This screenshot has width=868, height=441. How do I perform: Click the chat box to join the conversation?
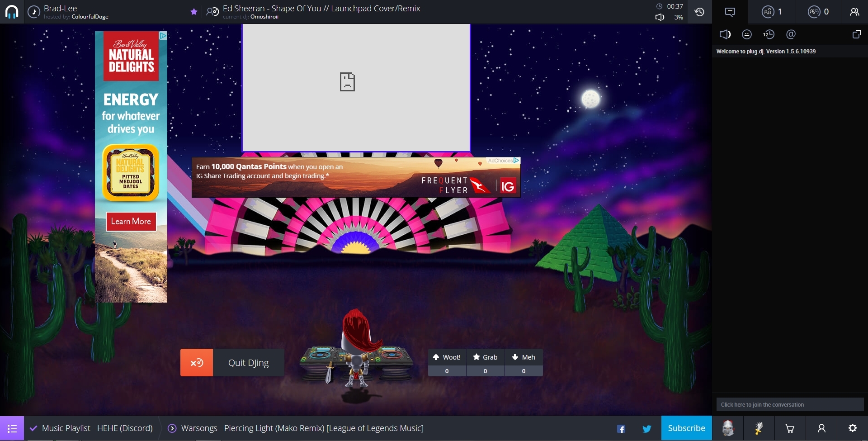(790, 404)
